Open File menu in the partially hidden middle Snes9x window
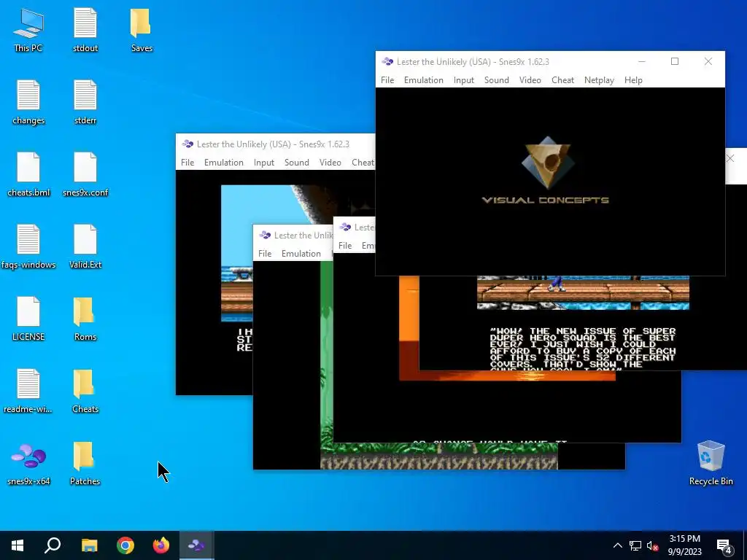Viewport: 747px width, 560px height. coord(345,245)
